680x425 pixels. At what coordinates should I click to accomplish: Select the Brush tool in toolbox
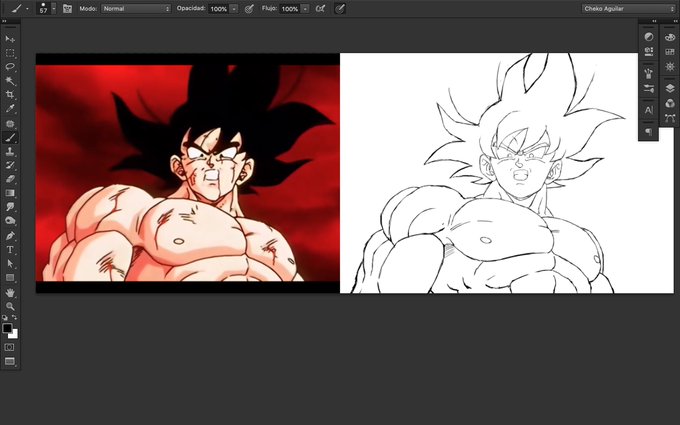click(x=10, y=137)
